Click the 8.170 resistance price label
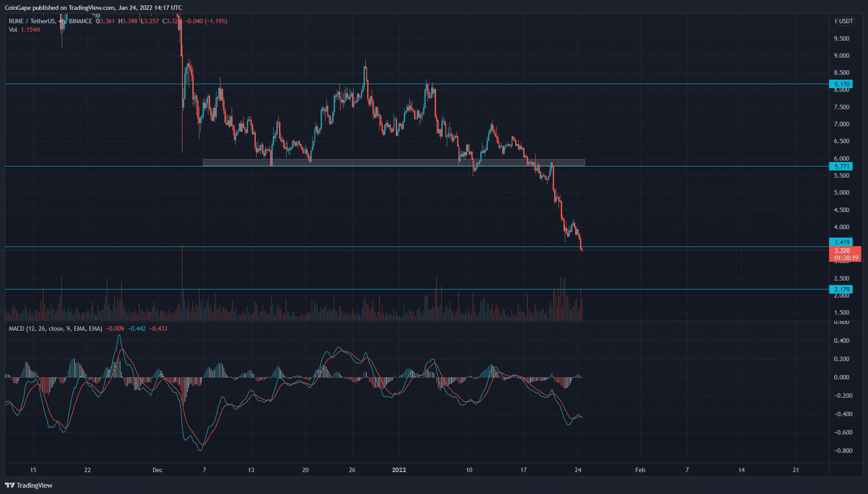 (x=841, y=84)
